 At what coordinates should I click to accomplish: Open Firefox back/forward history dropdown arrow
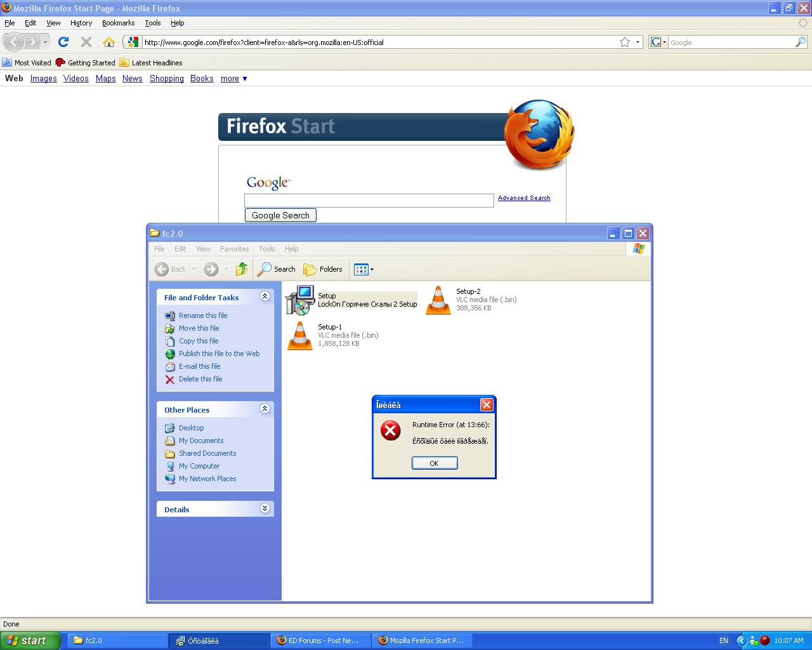tap(45, 42)
